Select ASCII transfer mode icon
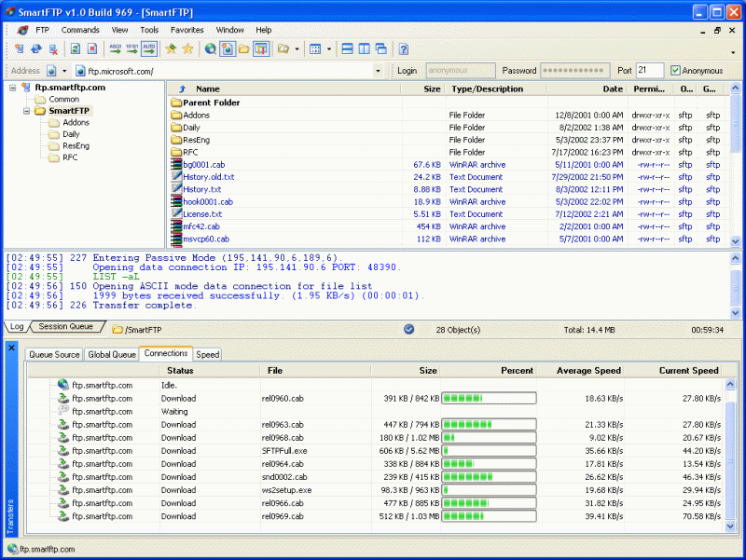 tap(115, 49)
